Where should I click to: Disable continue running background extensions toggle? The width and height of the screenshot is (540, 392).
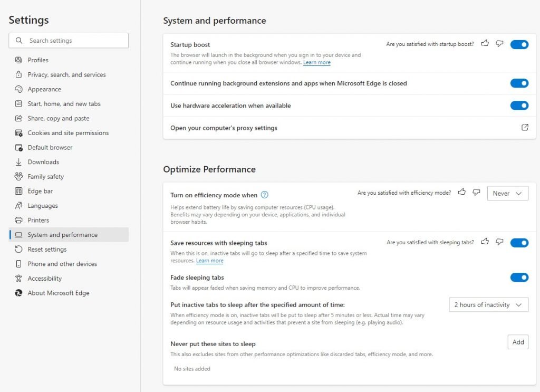coord(519,83)
